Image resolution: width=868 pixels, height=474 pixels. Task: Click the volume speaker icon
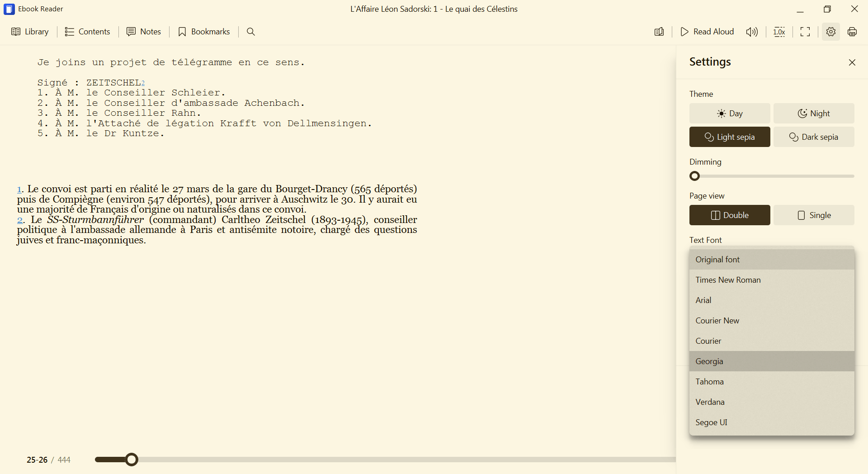tap(752, 32)
